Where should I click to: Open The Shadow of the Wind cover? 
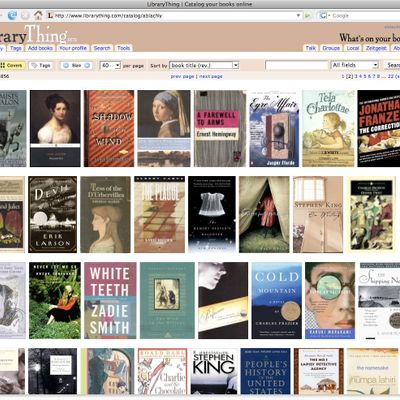point(109,128)
